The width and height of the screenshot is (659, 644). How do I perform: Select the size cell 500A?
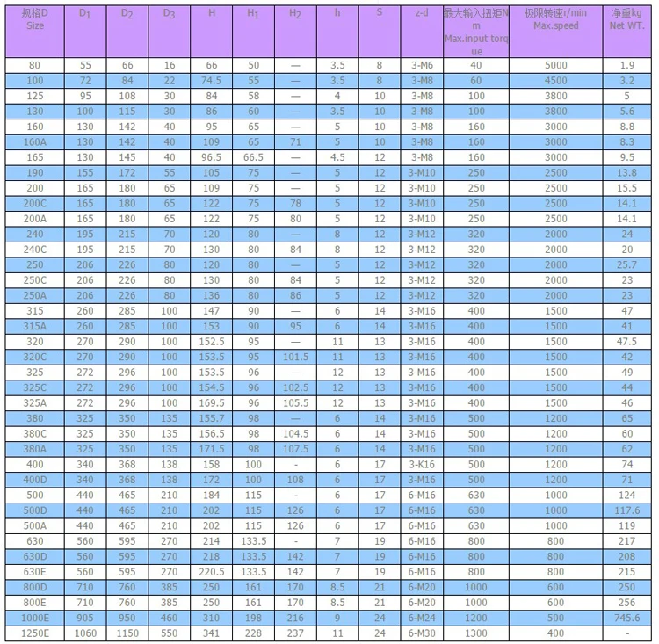[x=35, y=525]
